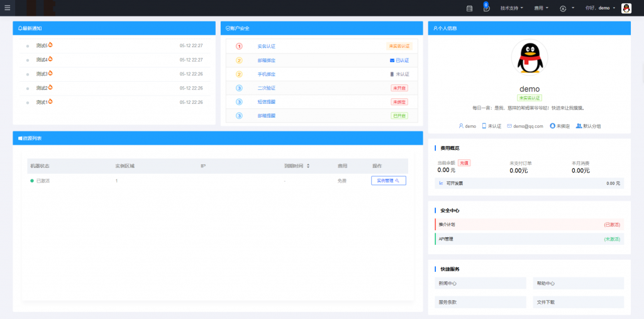The width and height of the screenshot is (644, 319).
Task: Click the chart icon beside 可开发票
Action: tap(441, 183)
